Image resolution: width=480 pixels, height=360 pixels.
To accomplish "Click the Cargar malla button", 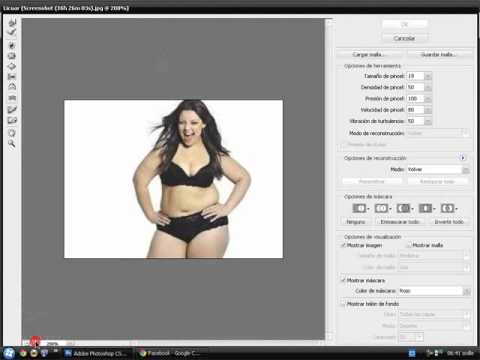I will click(369, 54).
